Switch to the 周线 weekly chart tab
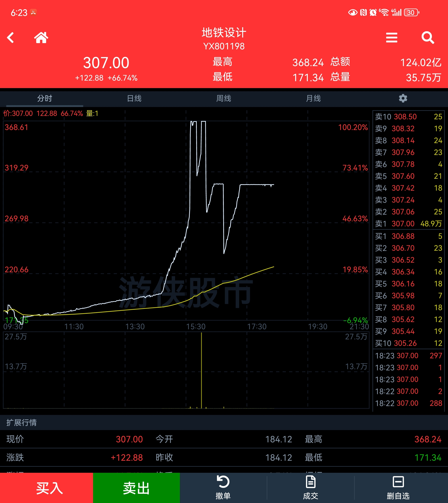The image size is (448, 503). 224,99
